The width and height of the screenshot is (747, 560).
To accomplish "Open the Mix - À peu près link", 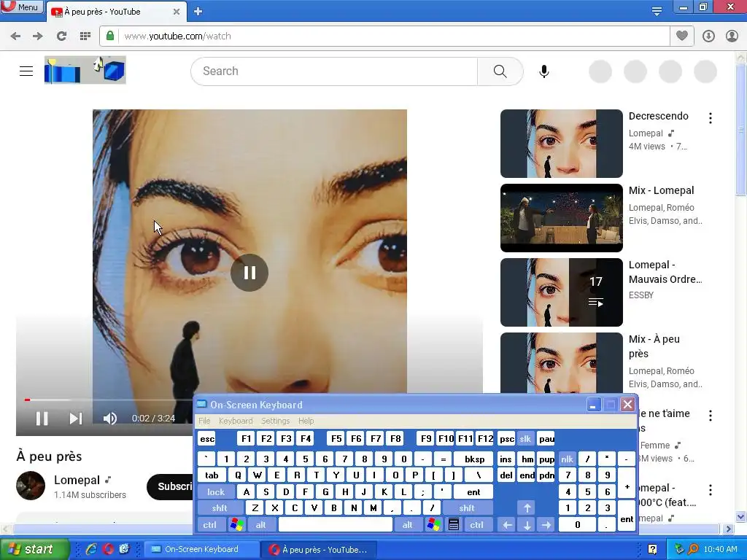I will [x=654, y=346].
